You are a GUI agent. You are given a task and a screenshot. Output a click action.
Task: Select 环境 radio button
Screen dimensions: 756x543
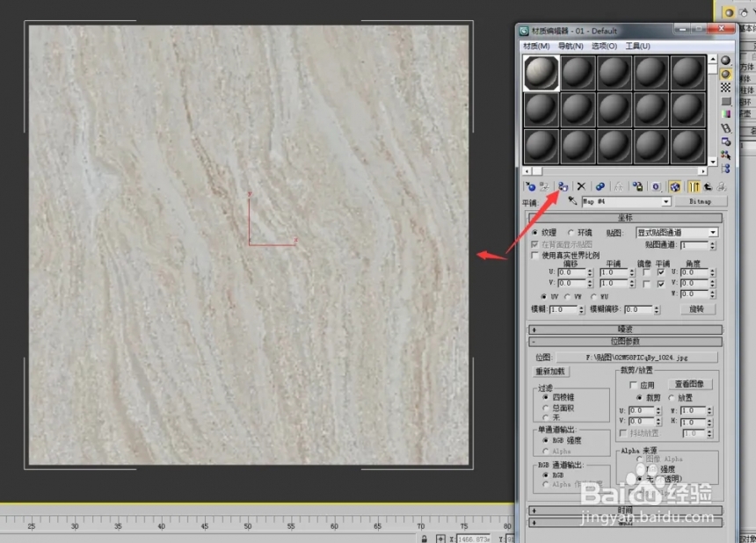coord(571,232)
